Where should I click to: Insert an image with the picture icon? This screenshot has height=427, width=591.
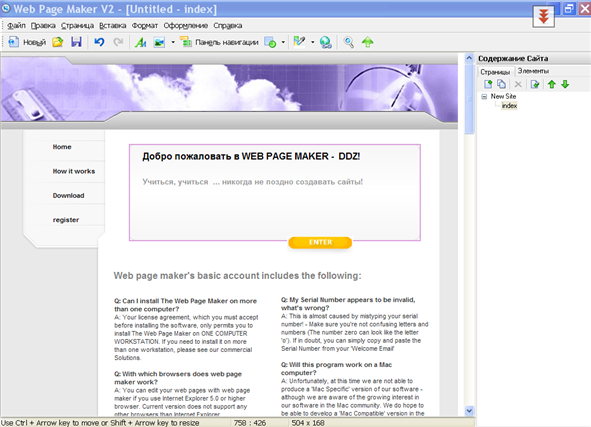[159, 42]
